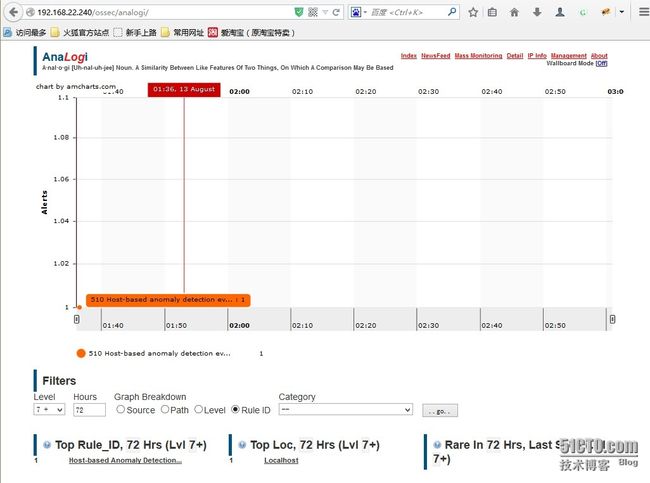The width and height of the screenshot is (650, 483).
Task: Click the site identity globe icon
Action: coord(30,12)
